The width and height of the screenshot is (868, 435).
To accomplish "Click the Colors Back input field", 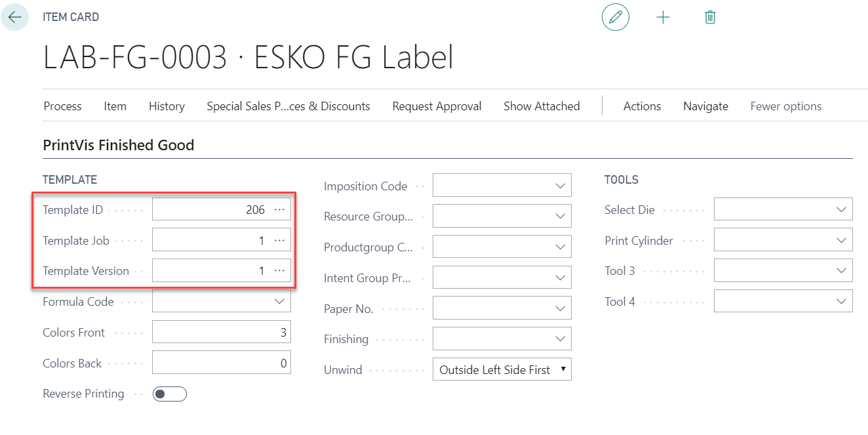I will coord(222,363).
